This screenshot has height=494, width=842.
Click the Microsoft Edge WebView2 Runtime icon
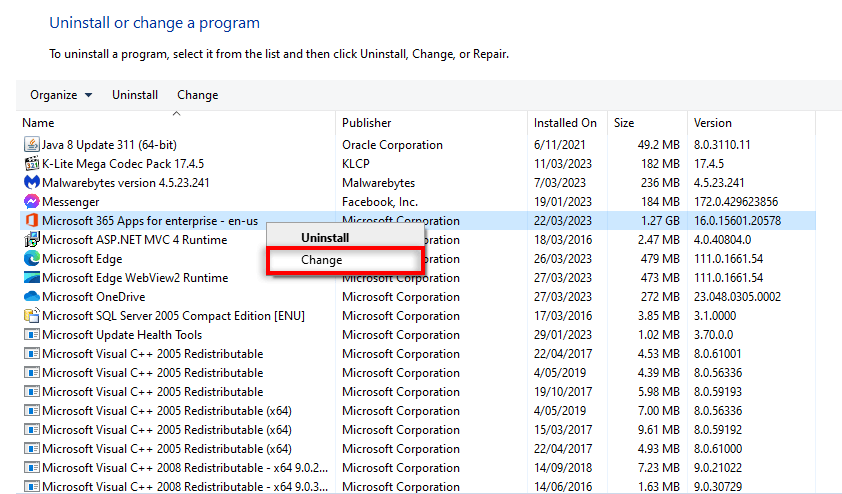coord(31,278)
